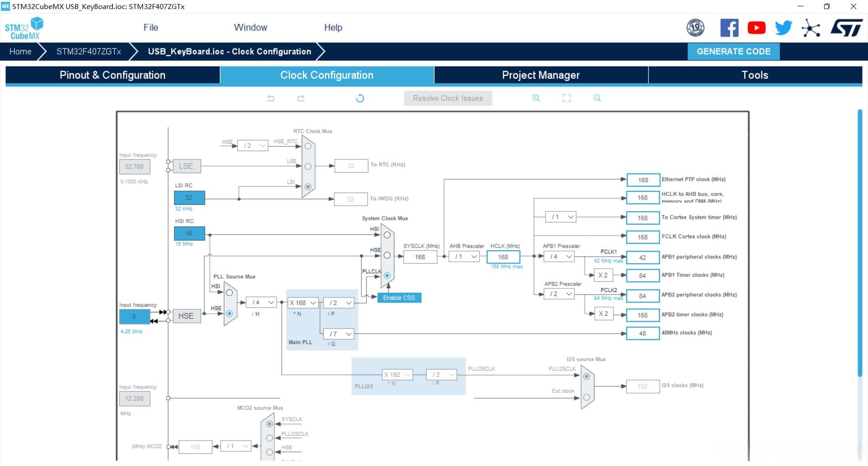Zoom in on the clock diagram
The width and height of the screenshot is (868, 466).
[536, 98]
